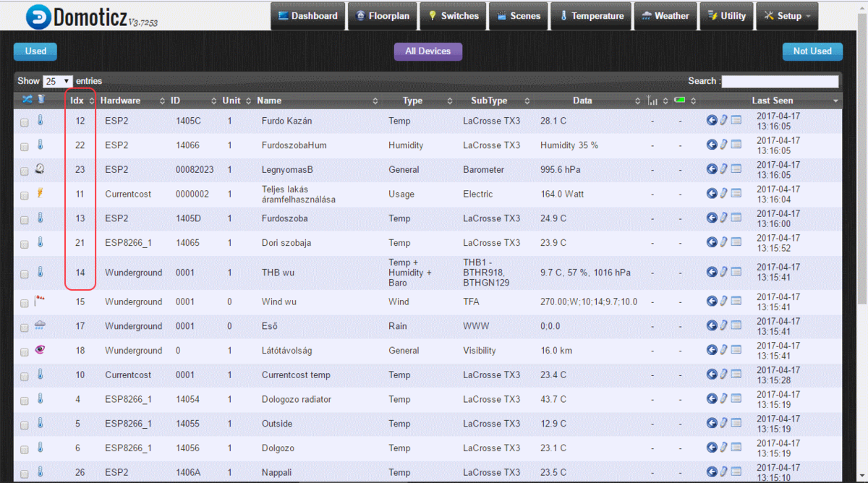
Task: Click the pencil rename icon for LegnyomasB
Action: (723, 169)
